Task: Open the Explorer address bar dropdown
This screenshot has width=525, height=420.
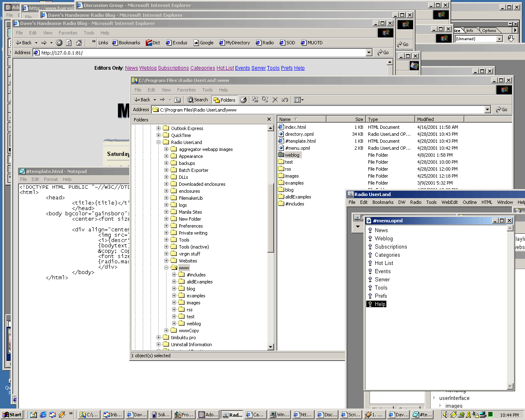Action: [x=487, y=110]
